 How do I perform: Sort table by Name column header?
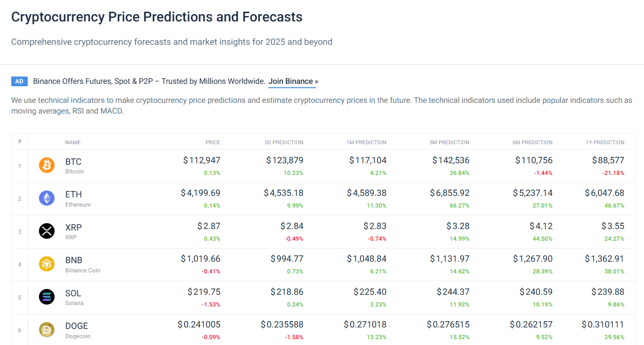point(73,142)
